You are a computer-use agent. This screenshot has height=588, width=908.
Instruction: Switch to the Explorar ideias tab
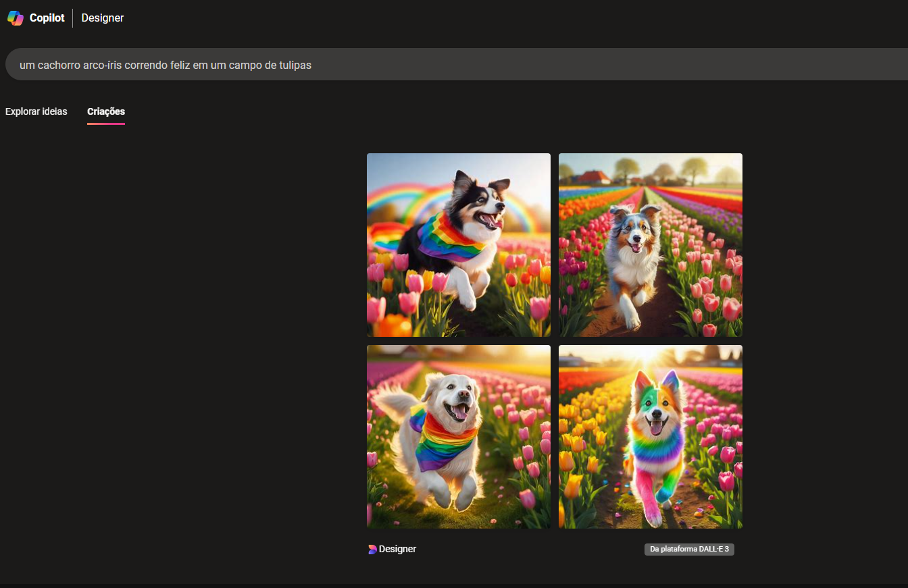[36, 111]
